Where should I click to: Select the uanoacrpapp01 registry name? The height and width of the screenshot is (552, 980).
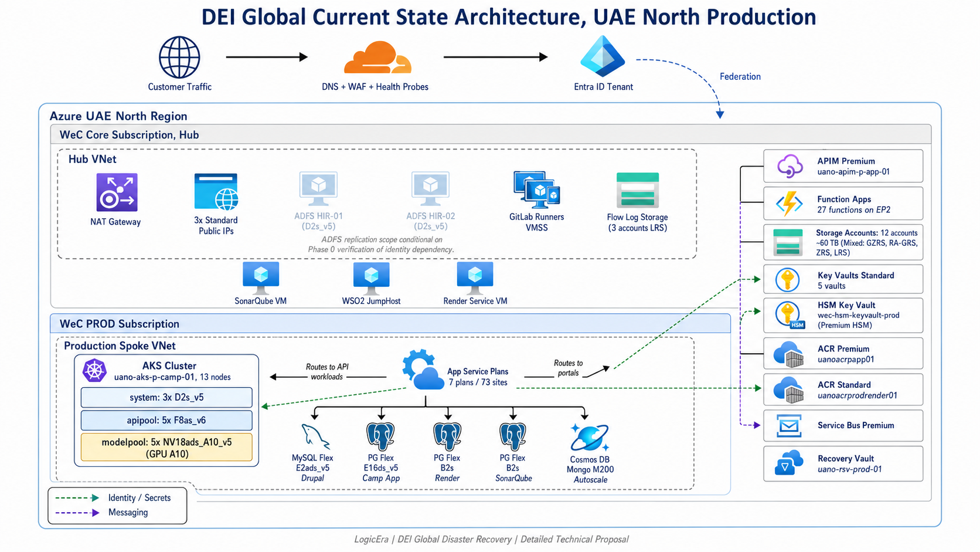(846, 360)
